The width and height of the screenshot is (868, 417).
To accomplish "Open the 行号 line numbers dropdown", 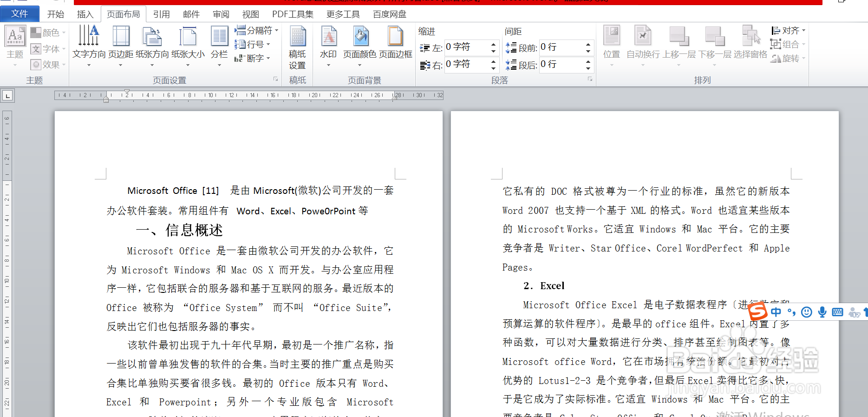I will coord(252,45).
